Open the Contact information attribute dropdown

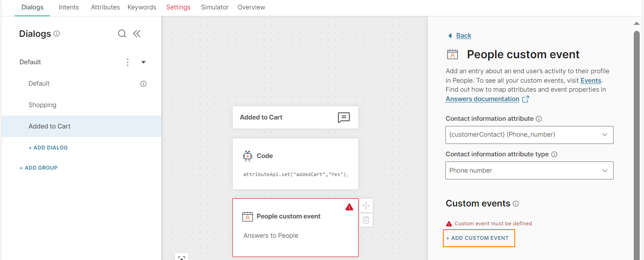529,134
